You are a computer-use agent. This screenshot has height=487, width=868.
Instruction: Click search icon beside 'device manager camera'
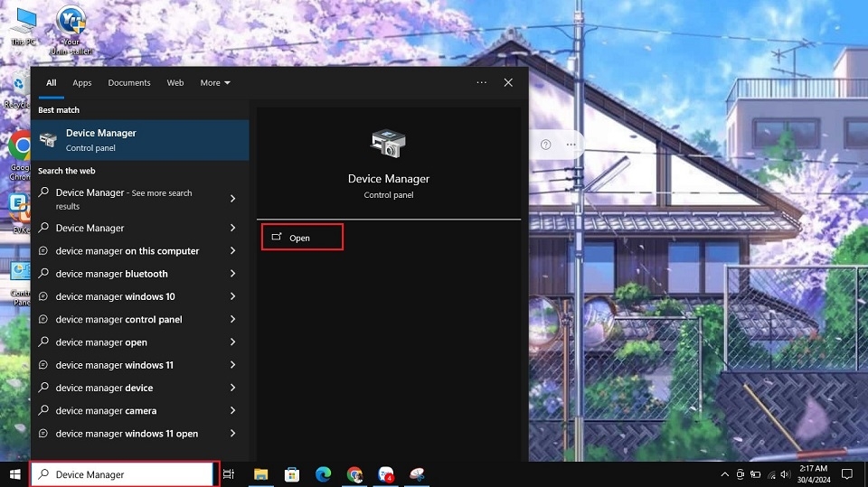pyautogui.click(x=43, y=410)
